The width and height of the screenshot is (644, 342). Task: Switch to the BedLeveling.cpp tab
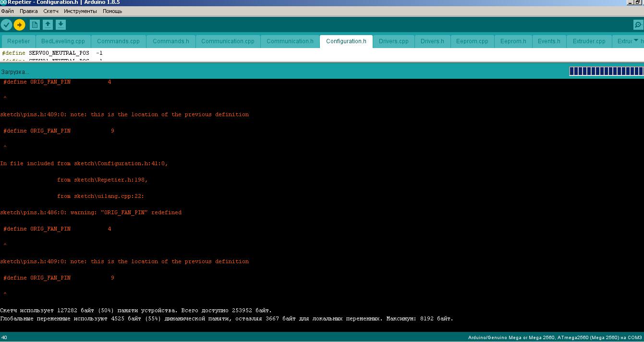(x=63, y=41)
